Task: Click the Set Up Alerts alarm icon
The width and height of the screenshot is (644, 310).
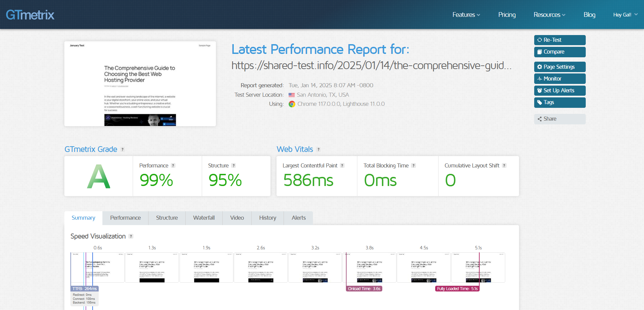Action: coord(540,90)
